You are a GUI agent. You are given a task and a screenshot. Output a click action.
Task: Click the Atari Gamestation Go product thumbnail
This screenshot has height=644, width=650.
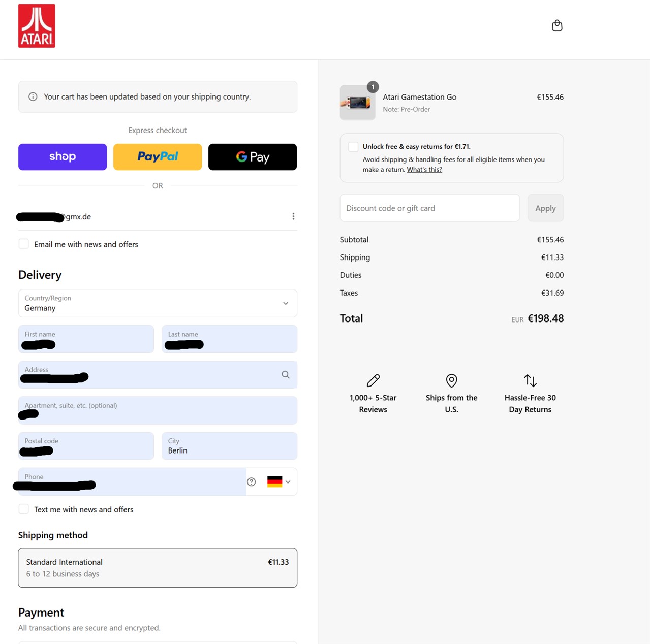pos(357,103)
